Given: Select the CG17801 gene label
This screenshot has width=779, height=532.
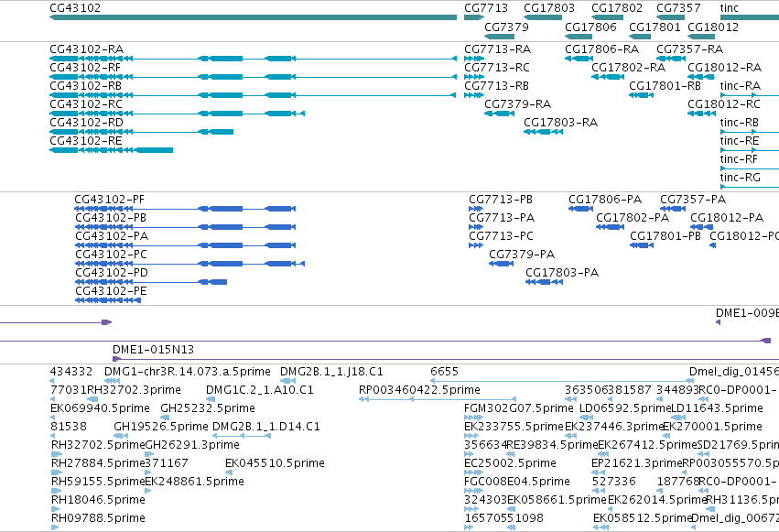Looking at the screenshot, I should [655, 27].
